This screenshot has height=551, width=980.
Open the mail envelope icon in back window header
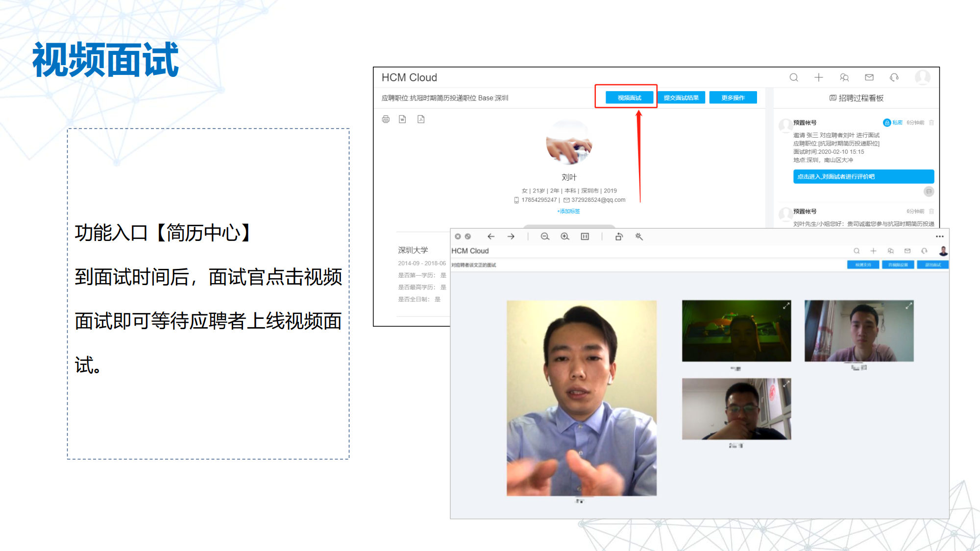tap(869, 77)
